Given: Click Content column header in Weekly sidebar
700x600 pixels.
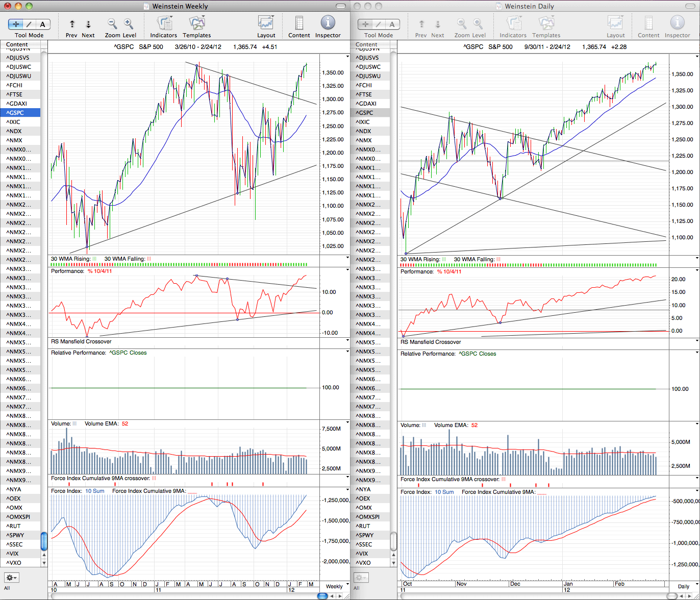Looking at the screenshot, I should point(20,44).
